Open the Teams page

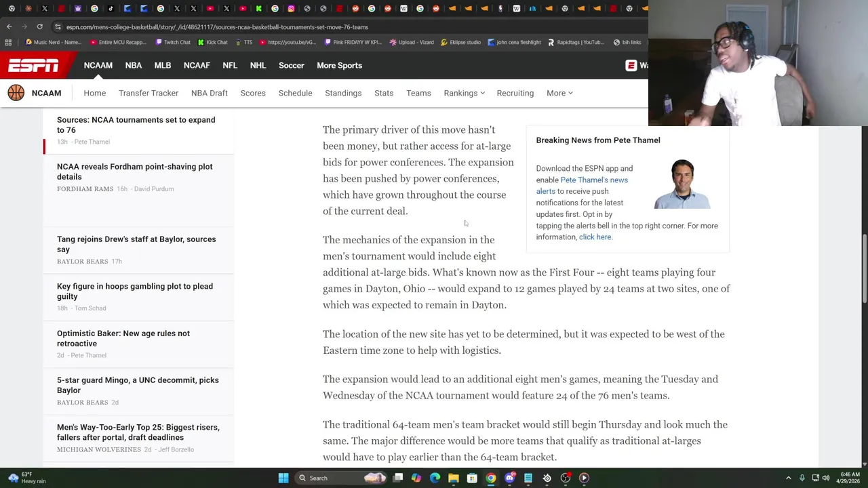coord(418,93)
